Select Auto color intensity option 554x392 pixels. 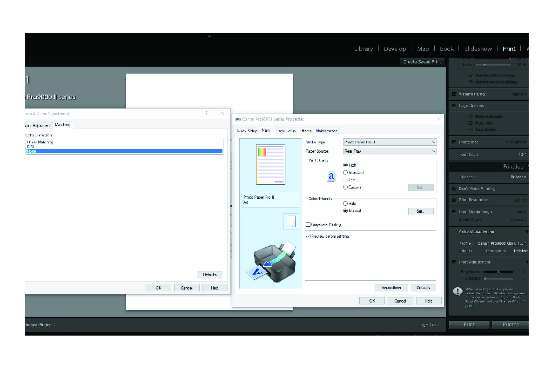pyautogui.click(x=345, y=204)
